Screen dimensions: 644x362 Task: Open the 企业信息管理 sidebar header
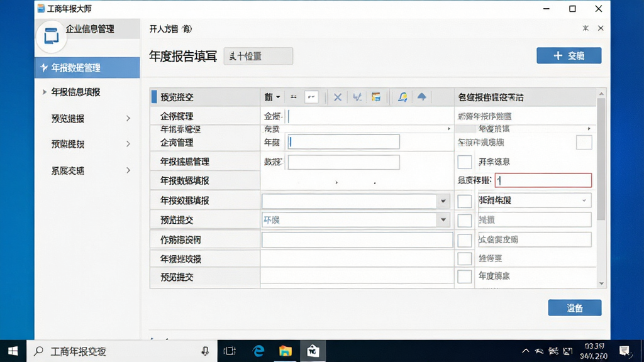[90, 29]
